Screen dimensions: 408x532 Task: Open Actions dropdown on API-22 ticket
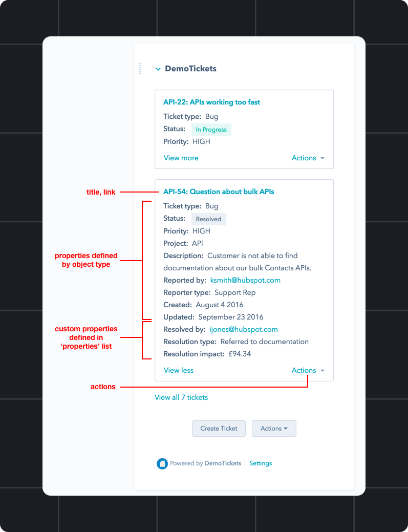coord(308,158)
